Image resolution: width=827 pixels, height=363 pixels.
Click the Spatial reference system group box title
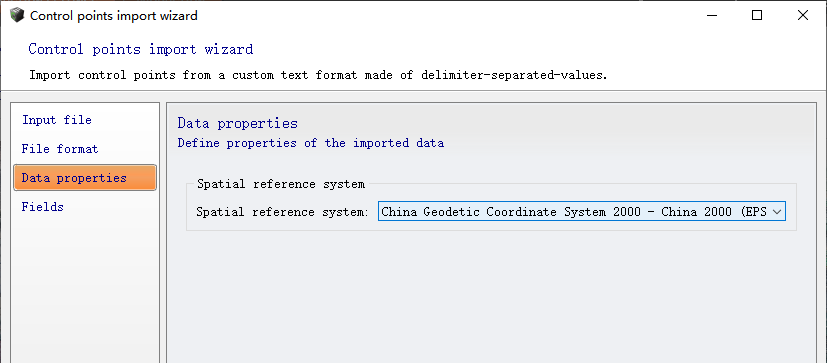(x=281, y=184)
